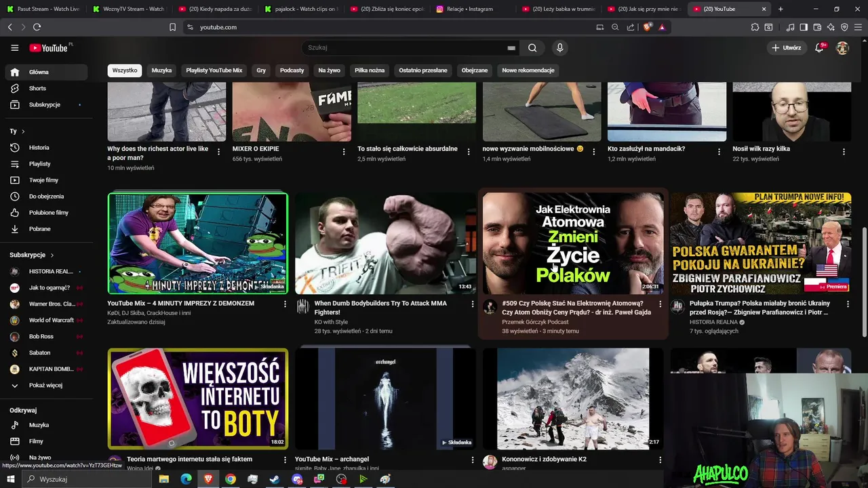Open options for YouTube Mix 4 MINUTY IMPREZY
The image size is (868, 488).
(x=285, y=304)
